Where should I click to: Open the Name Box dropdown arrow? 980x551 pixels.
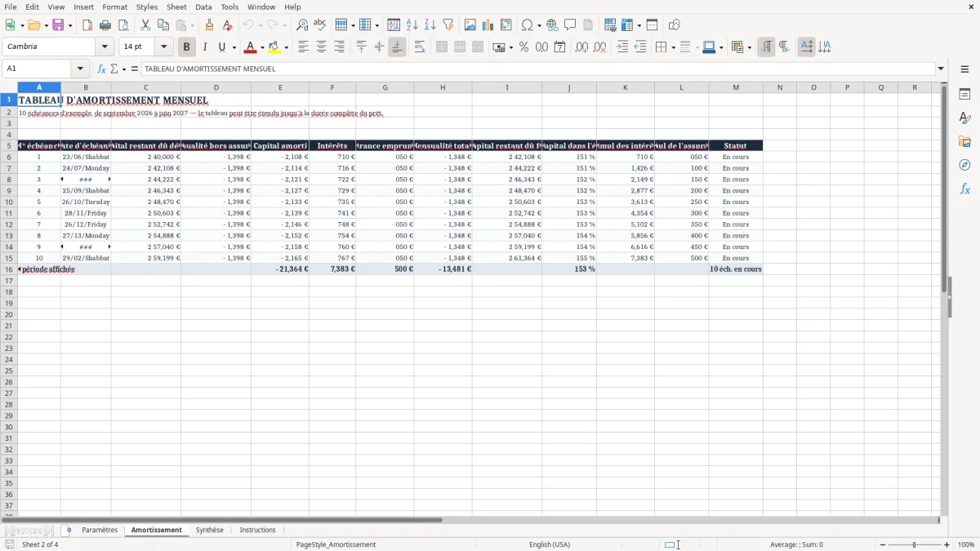pos(80,69)
